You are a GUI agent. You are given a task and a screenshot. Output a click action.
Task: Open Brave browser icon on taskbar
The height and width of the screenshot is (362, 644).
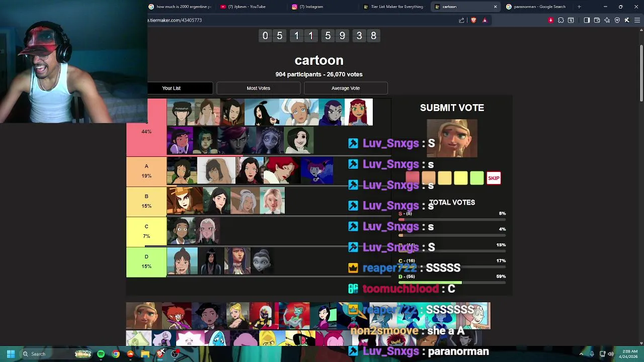[x=160, y=354]
